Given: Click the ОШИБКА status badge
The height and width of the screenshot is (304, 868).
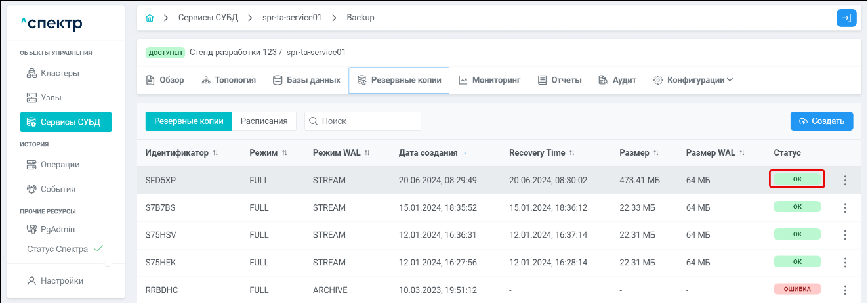Looking at the screenshot, I should (x=797, y=289).
